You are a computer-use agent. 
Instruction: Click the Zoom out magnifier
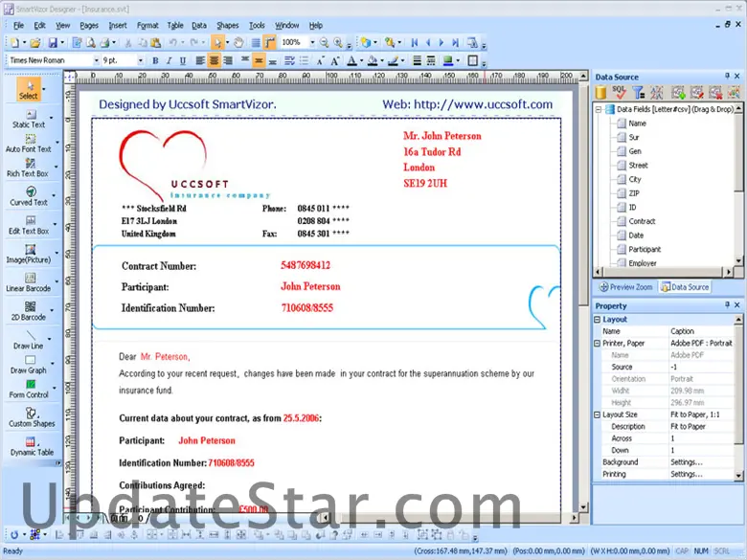pos(324,43)
